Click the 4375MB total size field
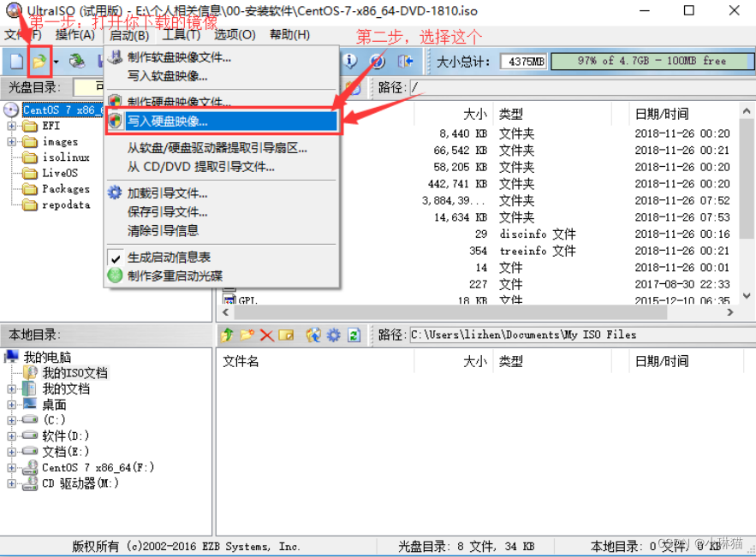The height and width of the screenshot is (557, 756). click(524, 62)
